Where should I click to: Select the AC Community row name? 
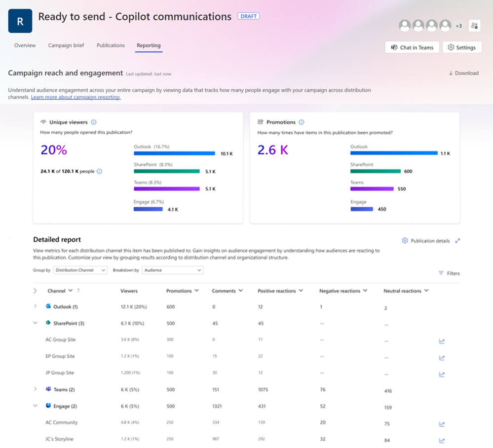pos(62,422)
